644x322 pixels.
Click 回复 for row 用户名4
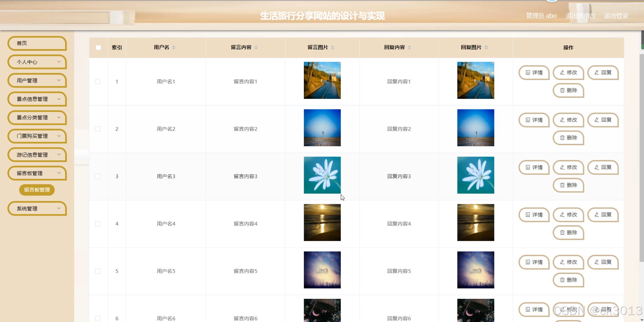[603, 215]
